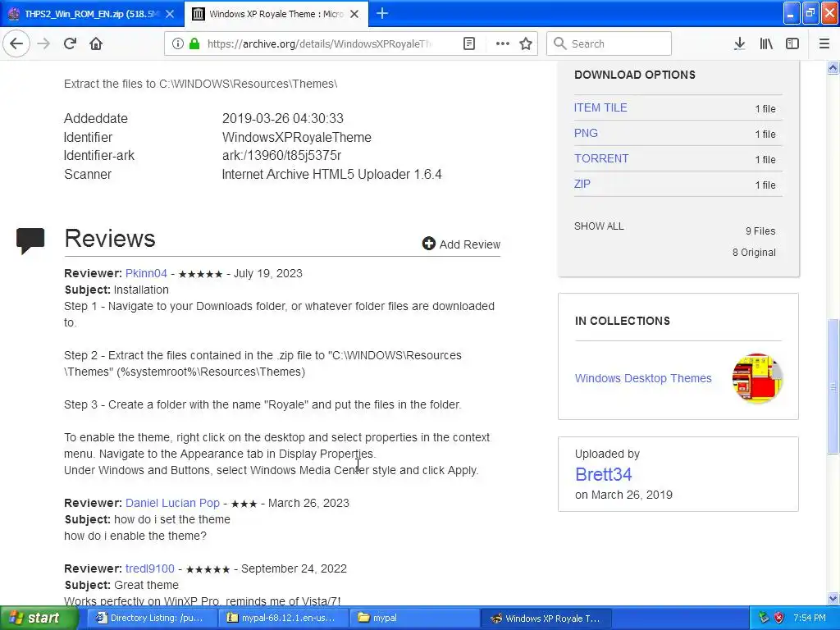Switch to THPS2_Win_ROM_EN.zip tab
The image size is (840, 630).
pos(91,14)
